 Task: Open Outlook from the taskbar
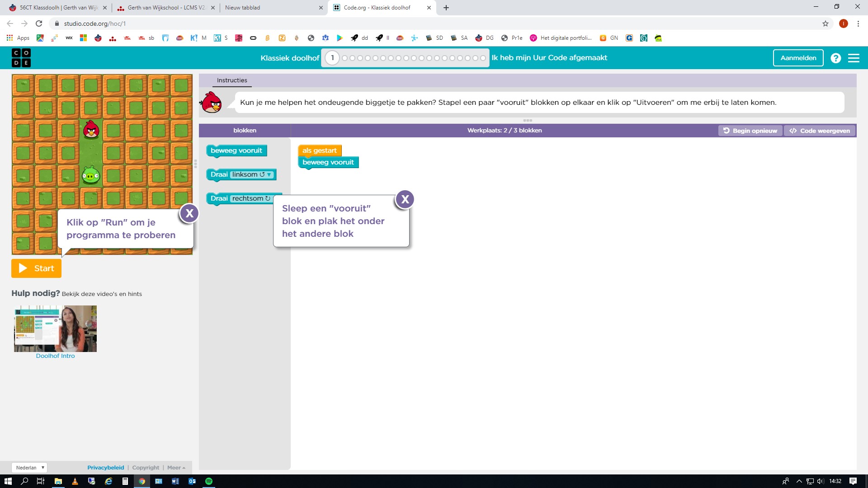coord(192,481)
